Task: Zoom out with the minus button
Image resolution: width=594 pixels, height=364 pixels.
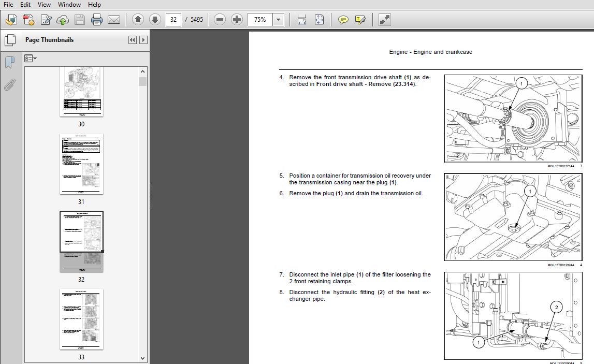Action: (220, 19)
